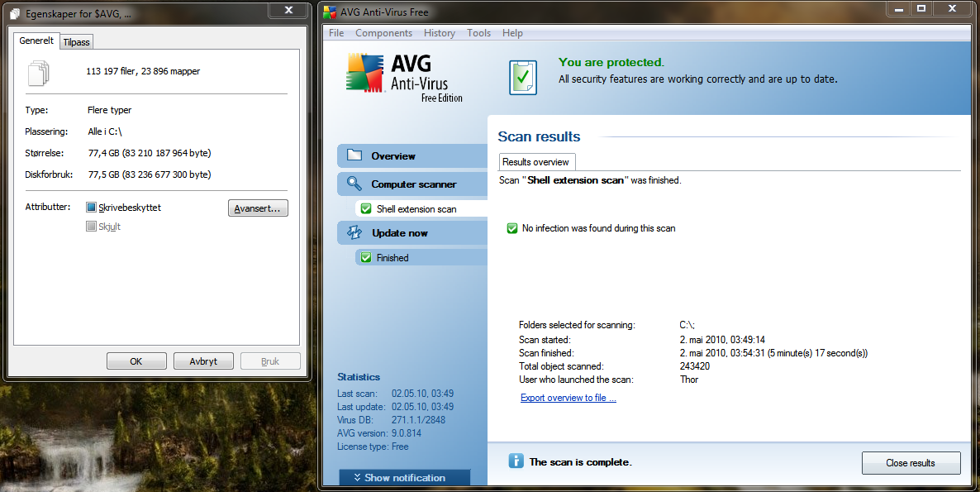
Task: Click the 'Alle i C:\' location value
Action: pyautogui.click(x=105, y=131)
